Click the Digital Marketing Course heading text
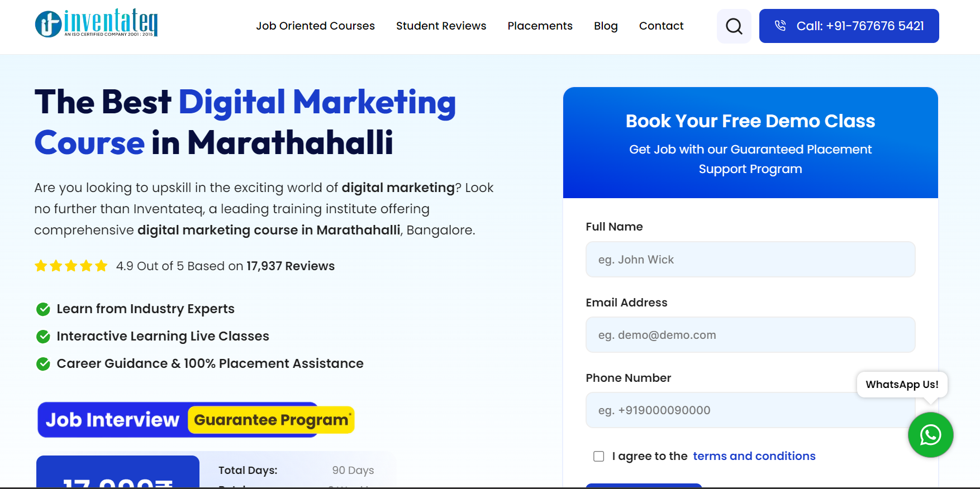Viewport: 980px width, 489px height. [245, 122]
